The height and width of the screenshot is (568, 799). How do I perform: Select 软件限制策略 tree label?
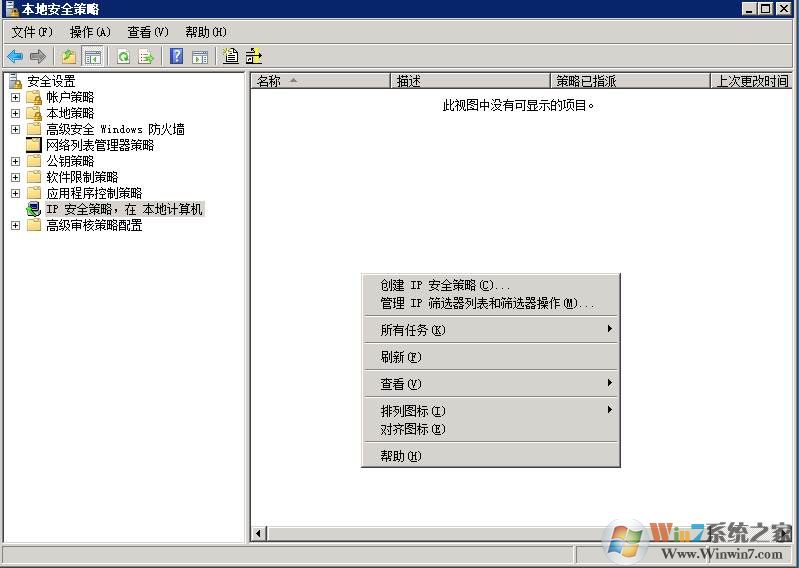(82, 177)
